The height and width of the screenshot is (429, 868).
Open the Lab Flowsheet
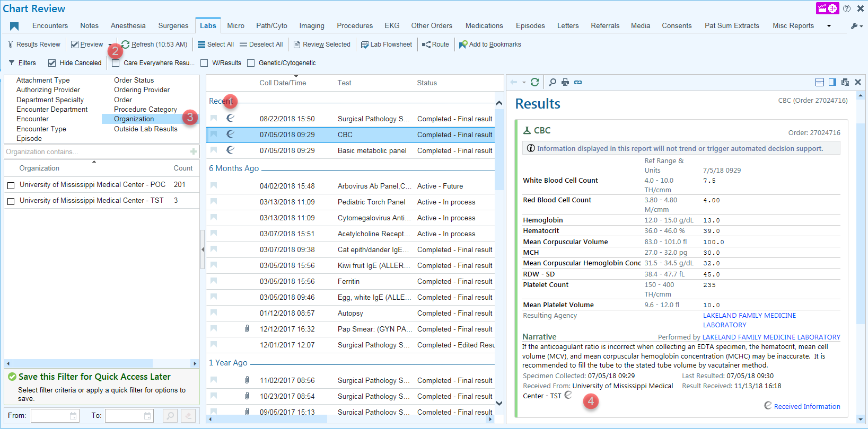[387, 44]
